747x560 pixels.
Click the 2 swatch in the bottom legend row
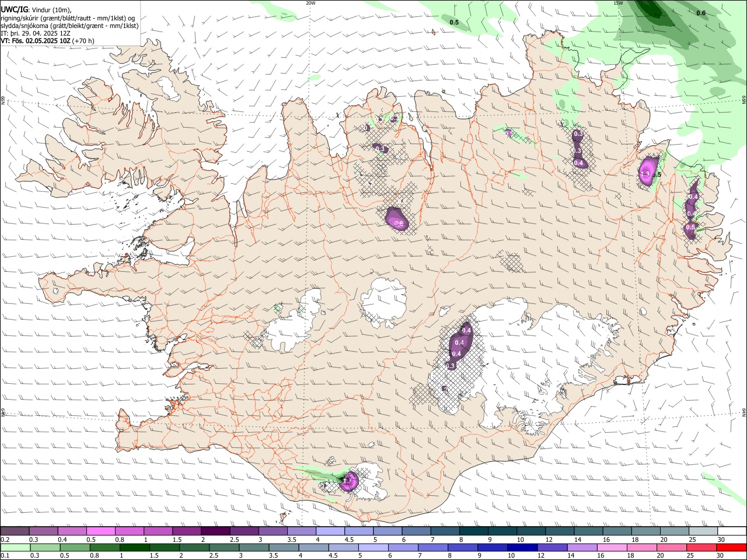(194, 548)
